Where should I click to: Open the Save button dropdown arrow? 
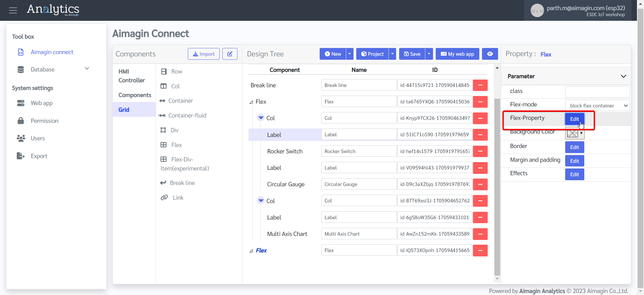pyautogui.click(x=429, y=54)
